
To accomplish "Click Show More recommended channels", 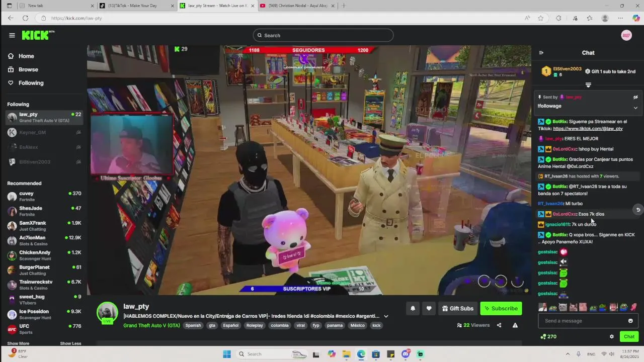I will [18, 343].
